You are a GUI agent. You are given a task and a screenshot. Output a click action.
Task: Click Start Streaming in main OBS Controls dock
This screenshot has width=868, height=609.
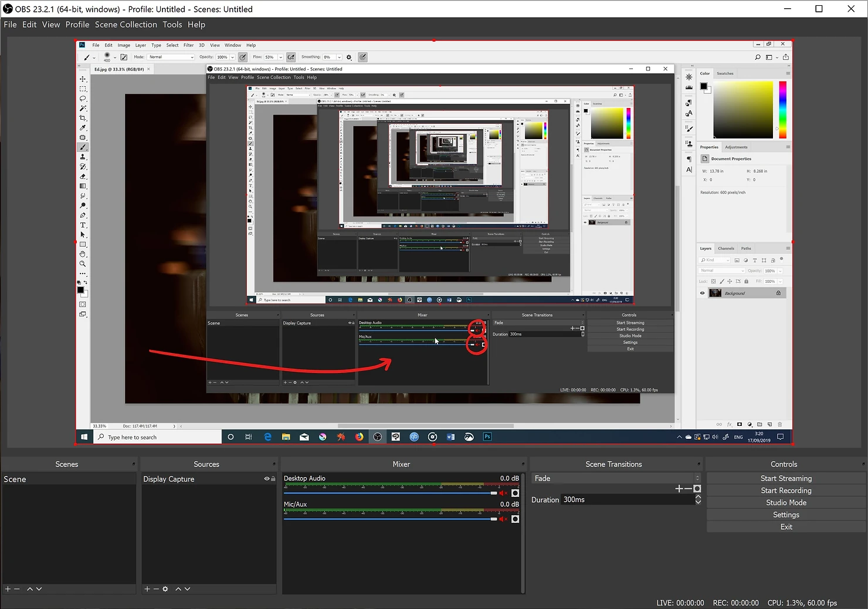coord(786,479)
